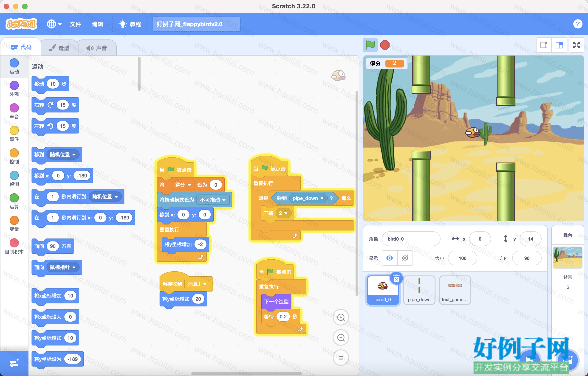
Task: Click the block palette vertical scrollbar
Action: (x=139, y=74)
